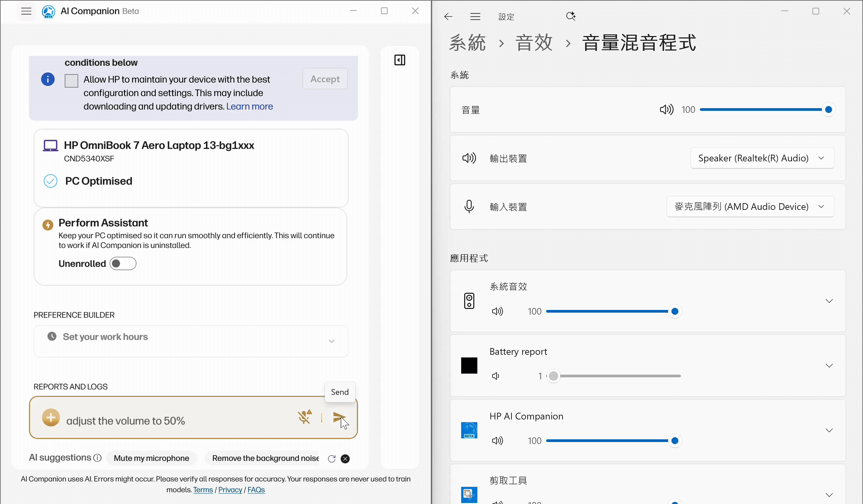Expand the Set your work hours section
This screenshot has height=504, width=863.
(331, 341)
